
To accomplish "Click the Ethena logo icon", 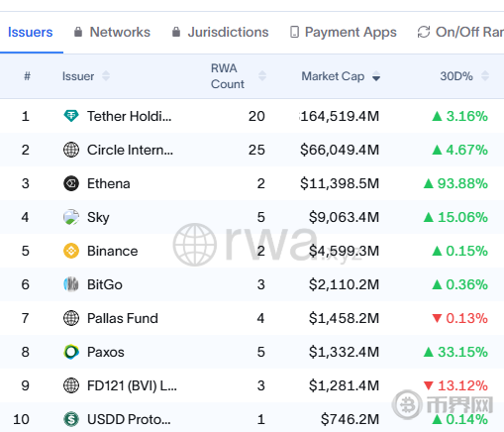I will (71, 183).
